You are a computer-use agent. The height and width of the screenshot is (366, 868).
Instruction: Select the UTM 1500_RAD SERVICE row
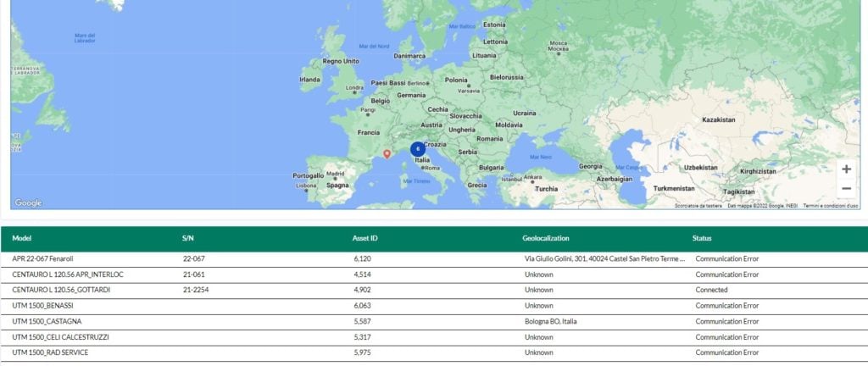[x=434, y=352]
